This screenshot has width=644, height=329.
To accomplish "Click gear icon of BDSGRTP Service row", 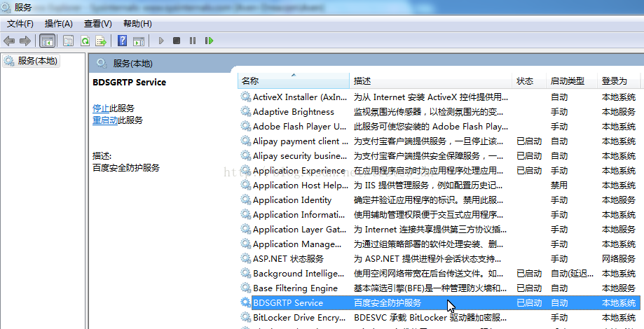I will [x=245, y=302].
